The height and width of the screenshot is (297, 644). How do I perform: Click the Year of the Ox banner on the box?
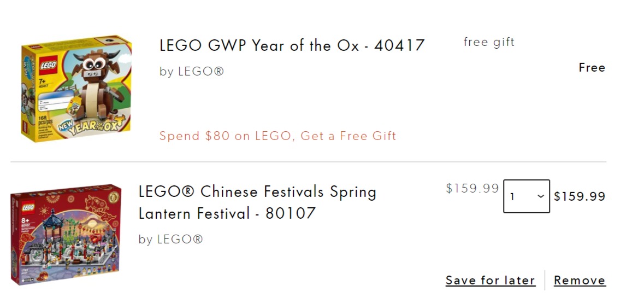coord(91,126)
